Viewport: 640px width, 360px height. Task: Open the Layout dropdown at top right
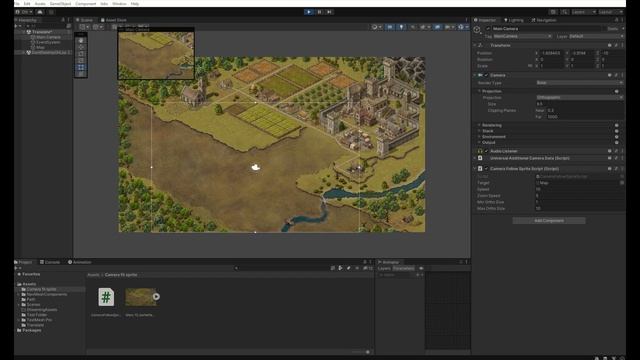coord(611,12)
